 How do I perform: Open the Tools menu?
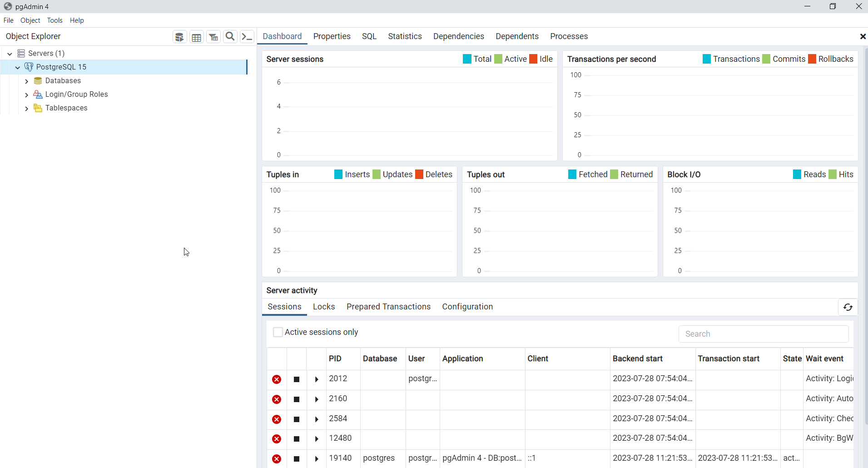tap(55, 20)
